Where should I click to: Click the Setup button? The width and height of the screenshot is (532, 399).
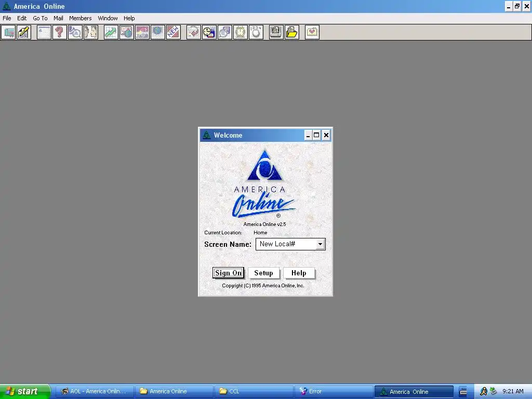[263, 273]
